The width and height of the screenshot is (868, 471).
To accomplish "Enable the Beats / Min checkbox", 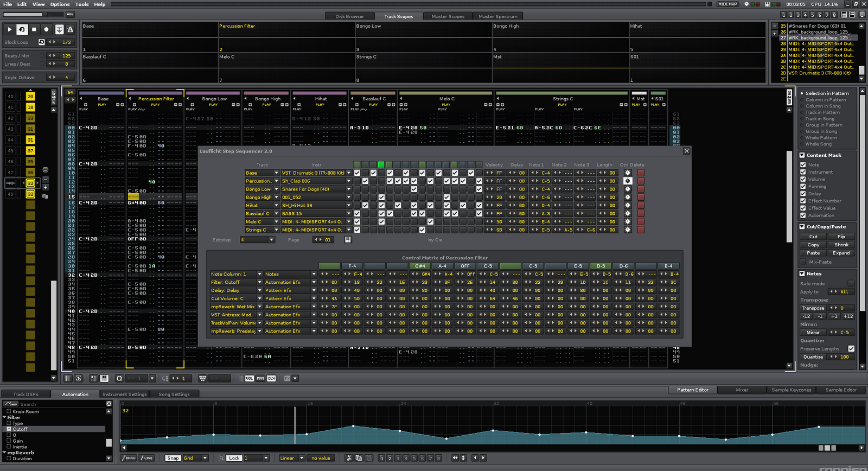I will 42,55.
